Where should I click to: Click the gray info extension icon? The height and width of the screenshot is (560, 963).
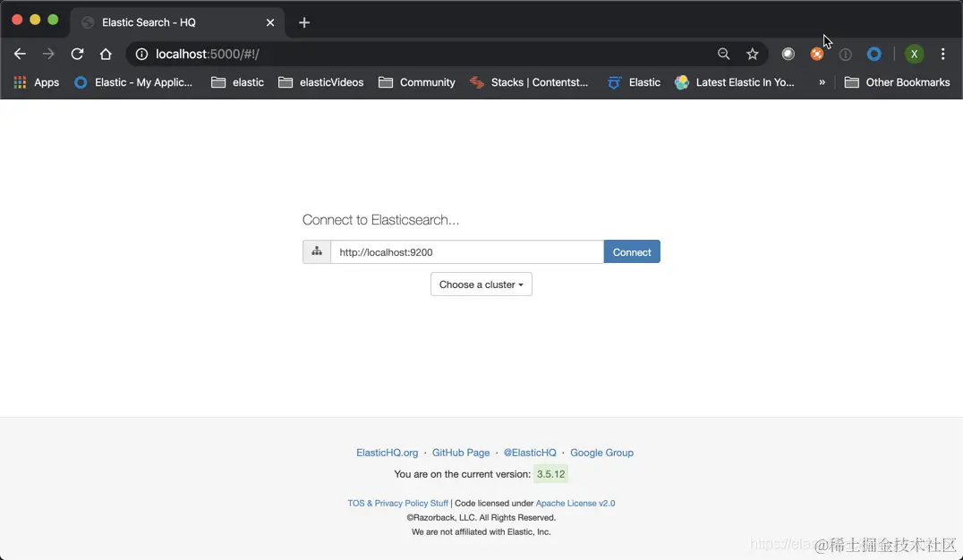(x=846, y=55)
